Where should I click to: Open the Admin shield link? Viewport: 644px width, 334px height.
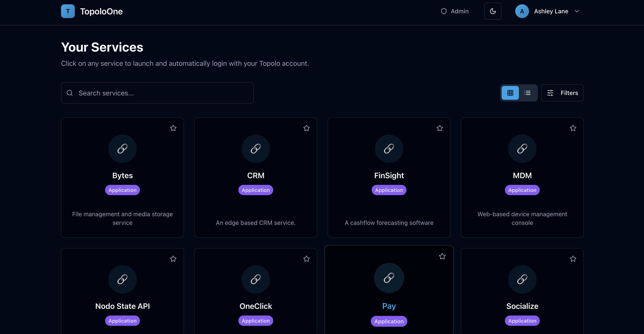454,11
